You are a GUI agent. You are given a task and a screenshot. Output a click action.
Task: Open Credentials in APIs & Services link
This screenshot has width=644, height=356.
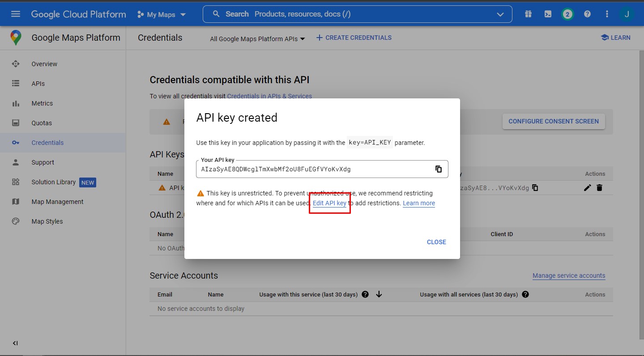269,96
